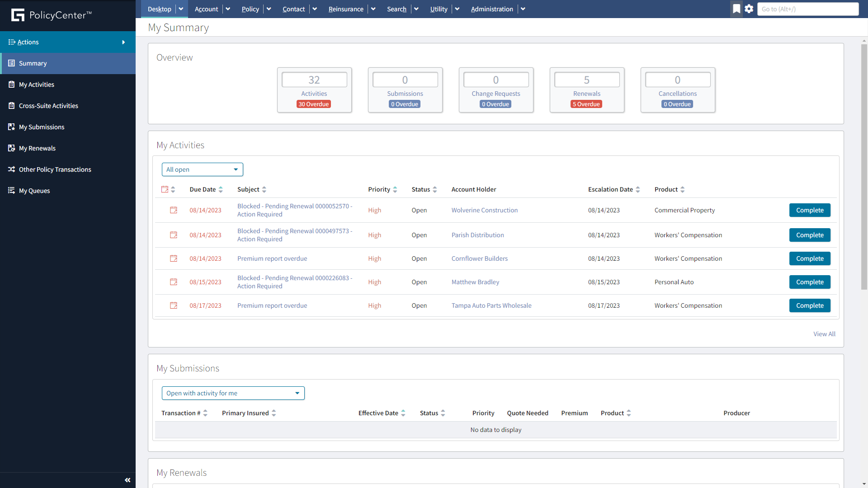Click the Other Policy Transactions shuffle icon
Viewport: 868px width, 488px height.
tap(11, 169)
